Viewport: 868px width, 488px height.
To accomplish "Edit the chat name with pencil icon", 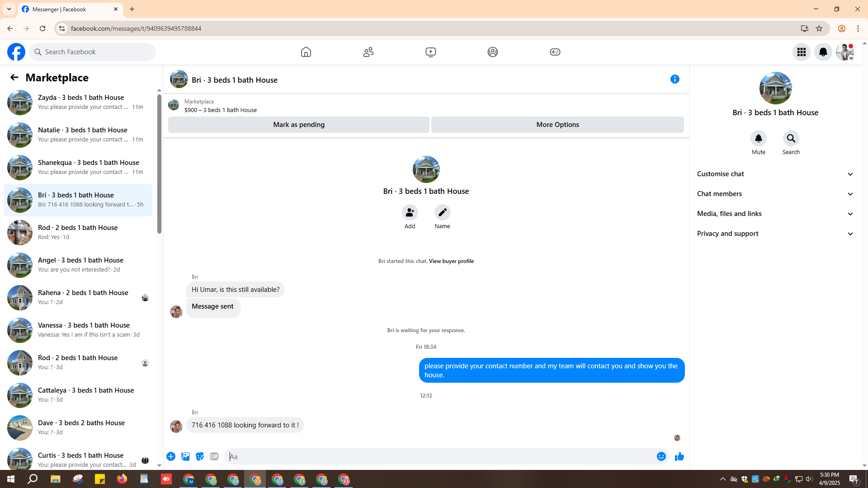I will (443, 212).
